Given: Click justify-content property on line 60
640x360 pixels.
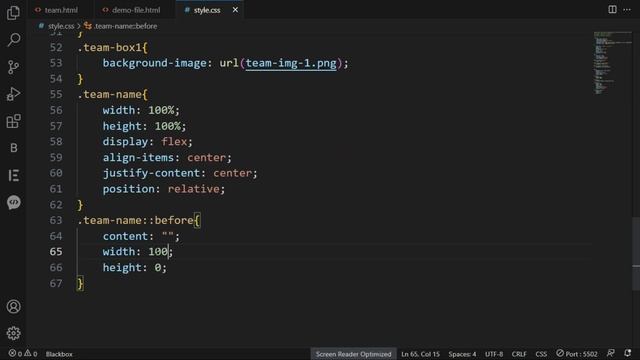Looking at the screenshot, I should click(151, 173).
